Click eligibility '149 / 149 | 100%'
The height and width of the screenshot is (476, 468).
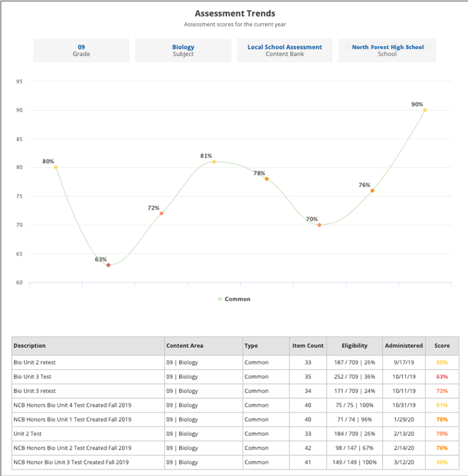click(355, 462)
